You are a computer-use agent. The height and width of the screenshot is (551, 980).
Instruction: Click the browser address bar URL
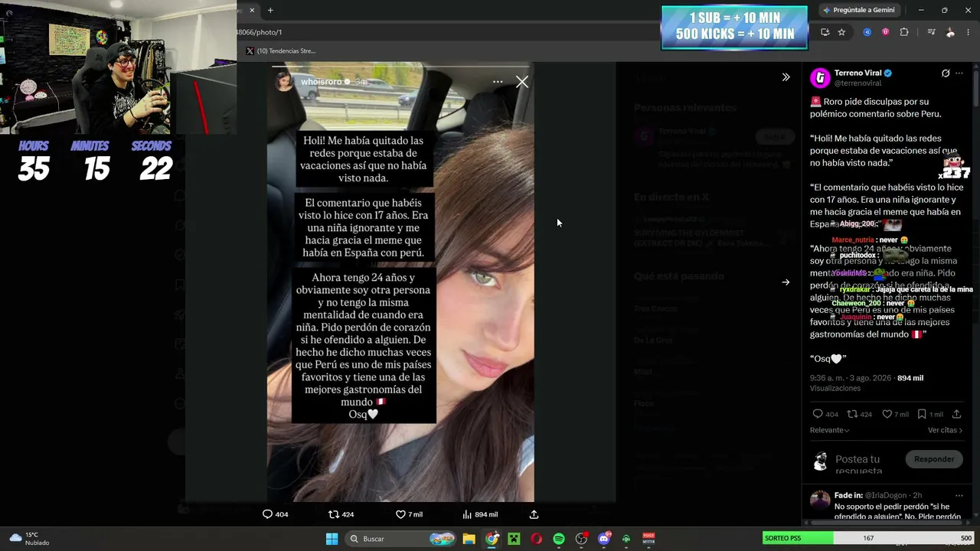(259, 32)
